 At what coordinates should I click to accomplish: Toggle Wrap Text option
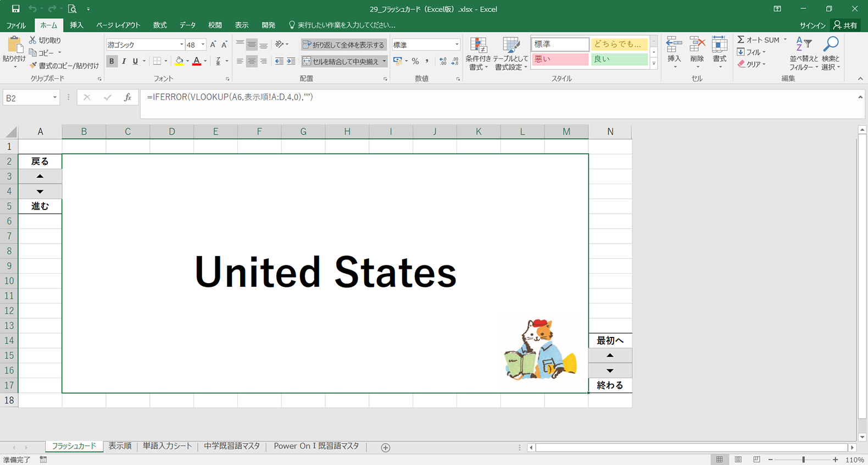(x=343, y=45)
